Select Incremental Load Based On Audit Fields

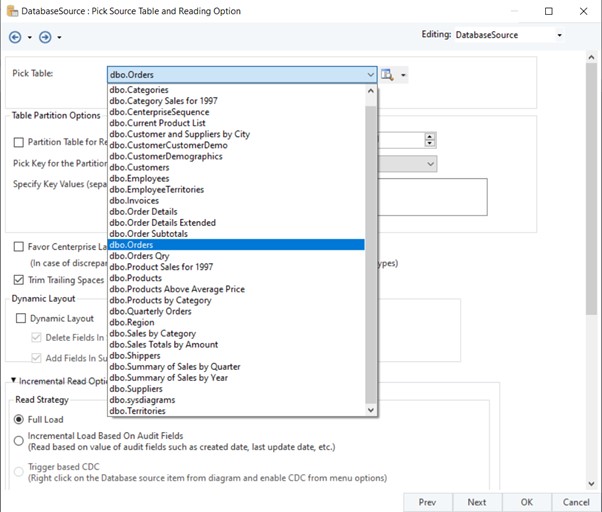pyautogui.click(x=19, y=440)
